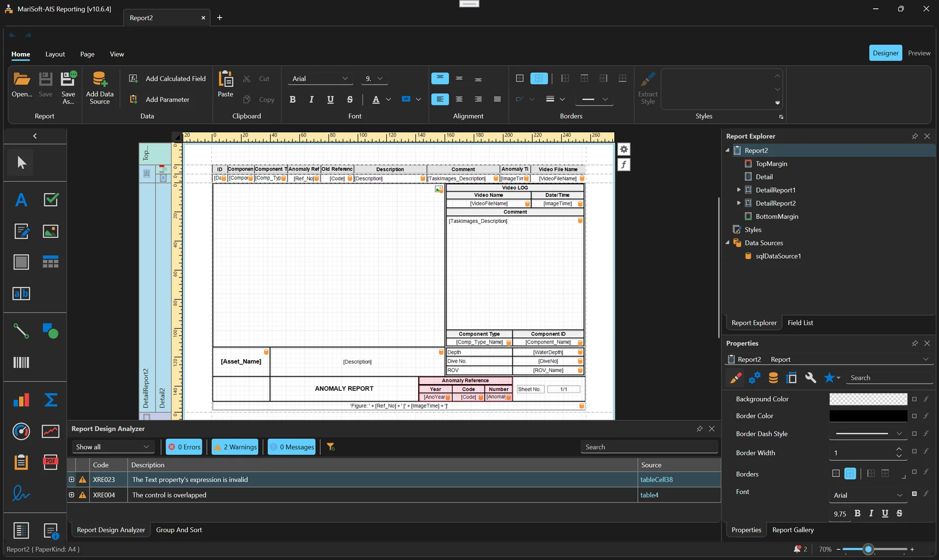Select the Pivot Grid sigma tool
Viewport: 939px width, 560px height.
click(50, 400)
